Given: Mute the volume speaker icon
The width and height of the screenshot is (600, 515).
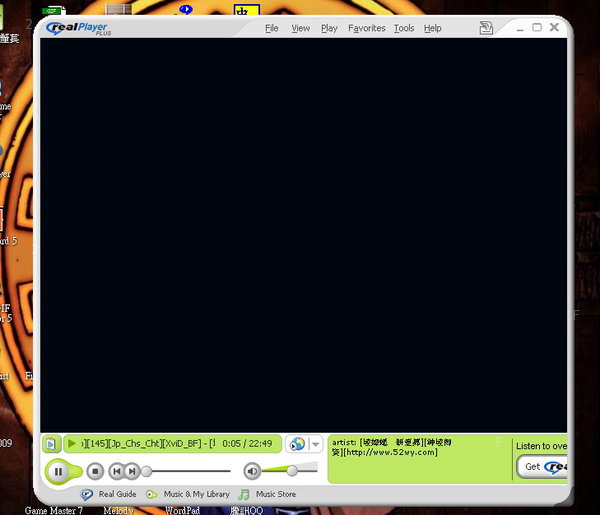Looking at the screenshot, I should [252, 471].
